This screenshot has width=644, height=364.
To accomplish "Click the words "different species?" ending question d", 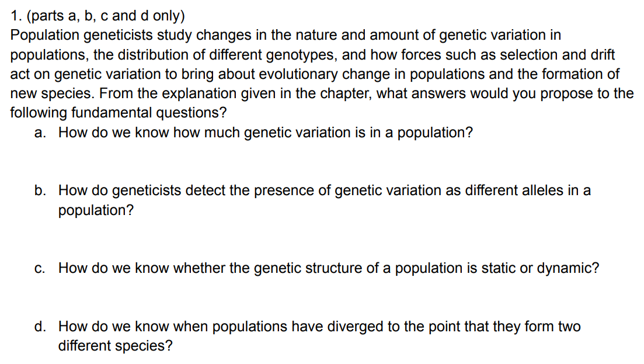I will point(115,346).
